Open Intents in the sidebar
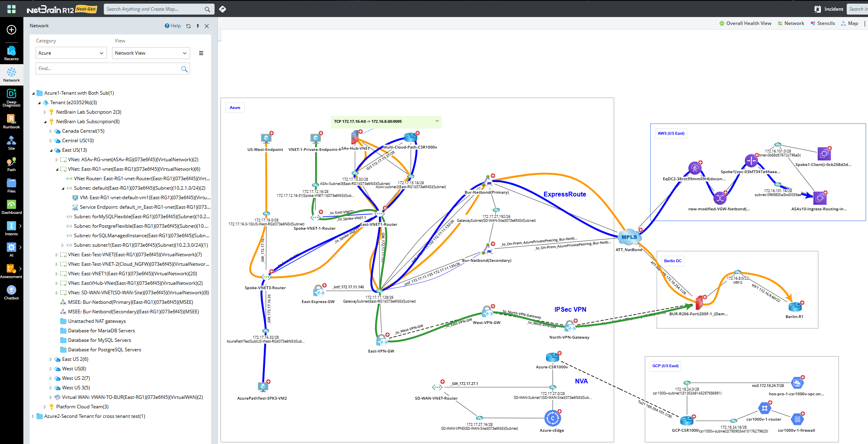 point(11,228)
